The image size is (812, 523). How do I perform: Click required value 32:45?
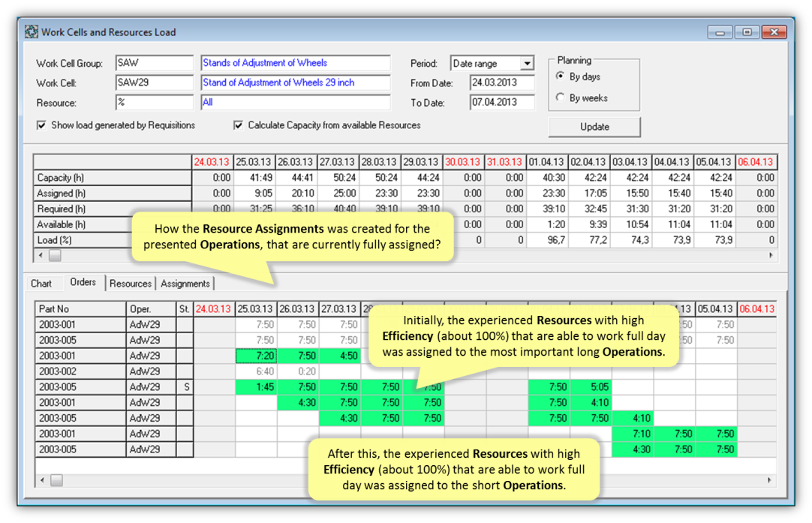pos(589,209)
